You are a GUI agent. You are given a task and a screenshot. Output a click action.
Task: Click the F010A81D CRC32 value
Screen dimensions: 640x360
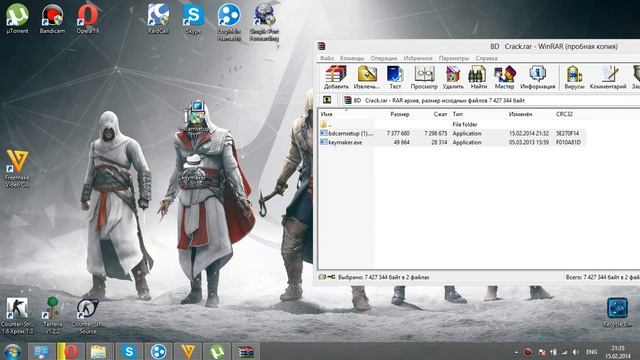point(568,142)
